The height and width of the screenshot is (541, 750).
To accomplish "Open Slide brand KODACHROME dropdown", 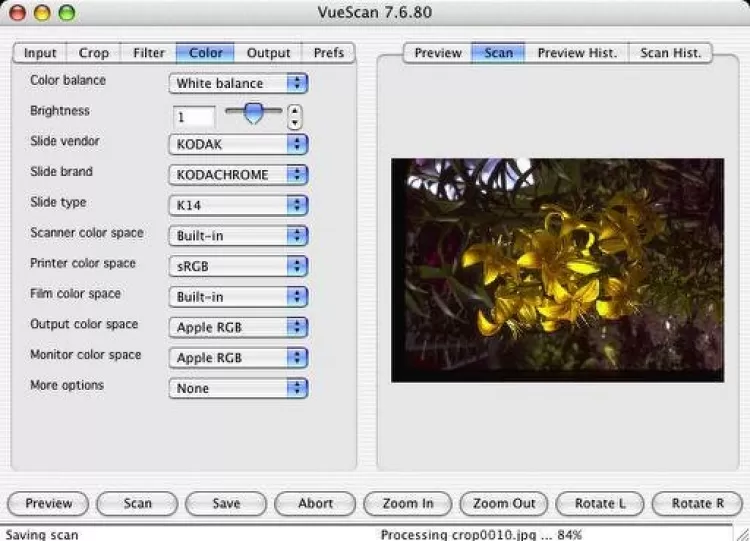I will (x=238, y=175).
